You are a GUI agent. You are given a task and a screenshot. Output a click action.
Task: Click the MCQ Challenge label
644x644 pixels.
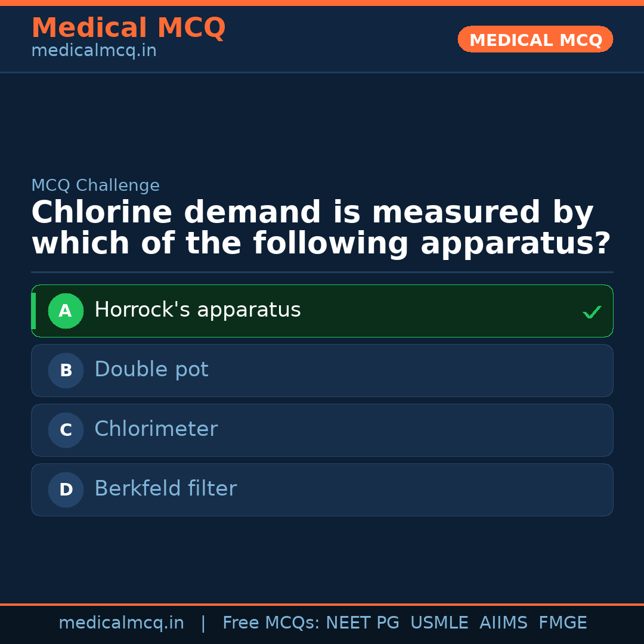(x=95, y=185)
